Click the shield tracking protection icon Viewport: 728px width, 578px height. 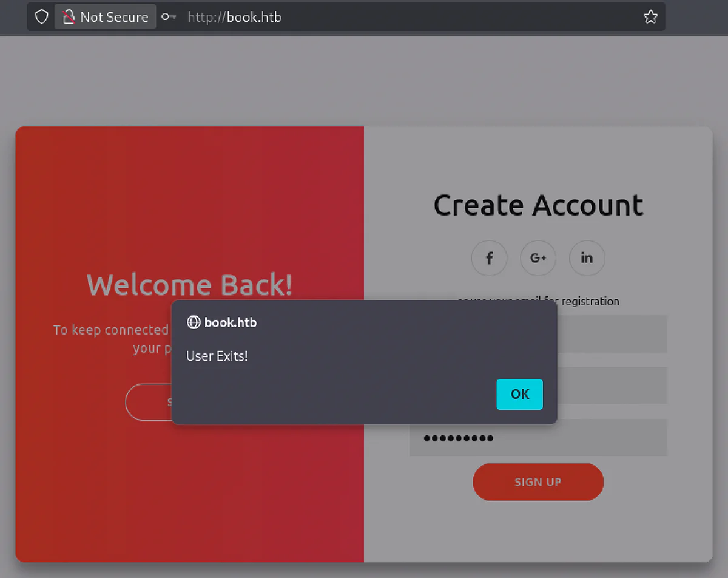point(41,17)
